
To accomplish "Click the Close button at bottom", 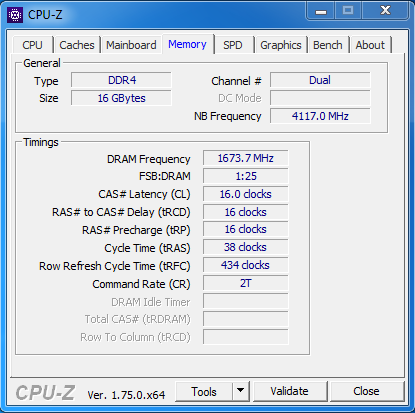I will coord(366,391).
